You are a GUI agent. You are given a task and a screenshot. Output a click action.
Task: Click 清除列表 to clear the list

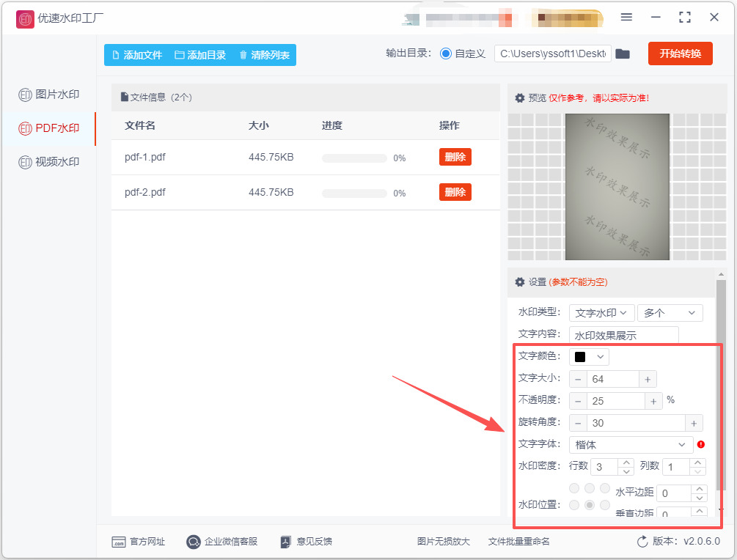265,55
